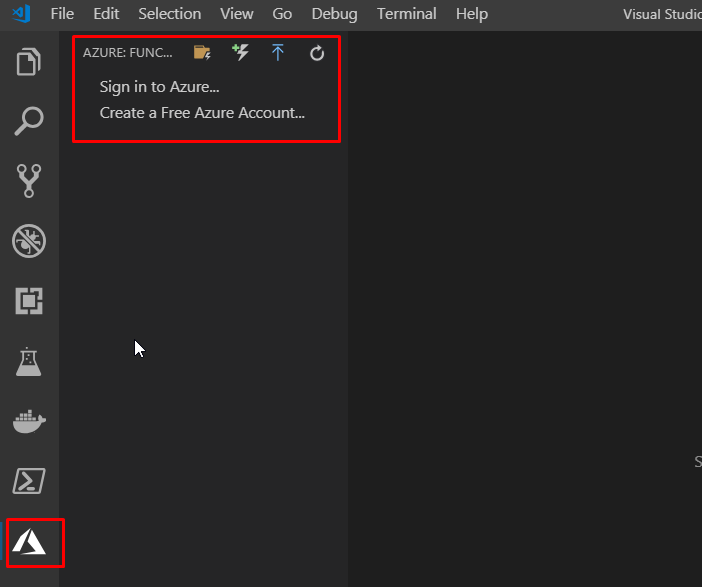Open the Selection menu
702x587 pixels.
(170, 14)
